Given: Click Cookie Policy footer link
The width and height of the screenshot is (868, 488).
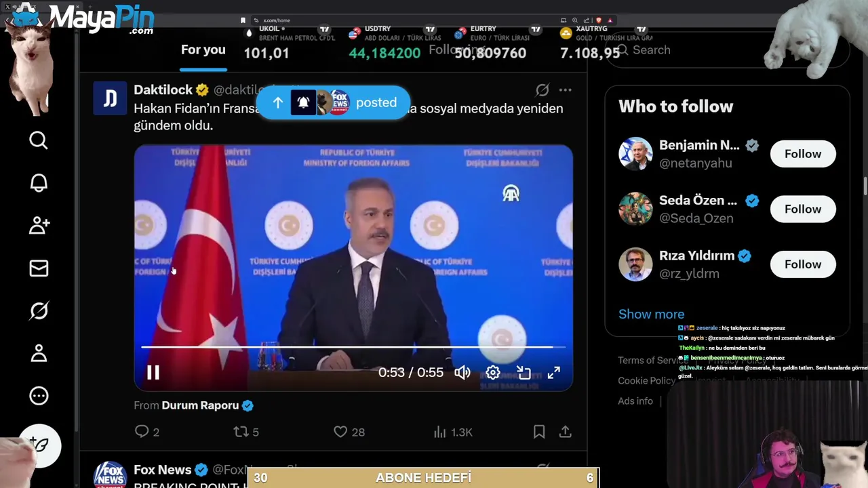Looking at the screenshot, I should (647, 381).
